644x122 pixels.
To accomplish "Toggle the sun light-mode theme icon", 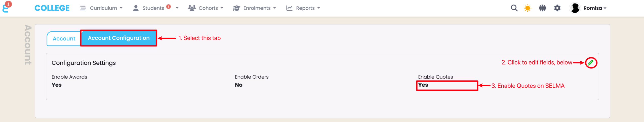I will 528,8.
